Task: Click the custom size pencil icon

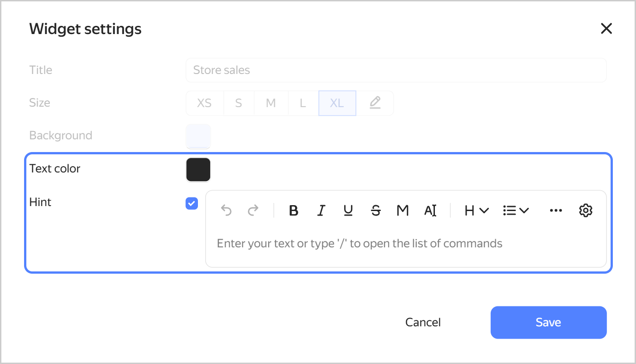Action: tap(375, 103)
